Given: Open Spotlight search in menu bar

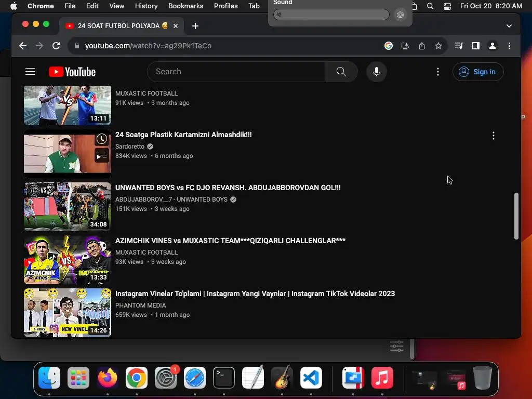Looking at the screenshot, I should 430,6.
